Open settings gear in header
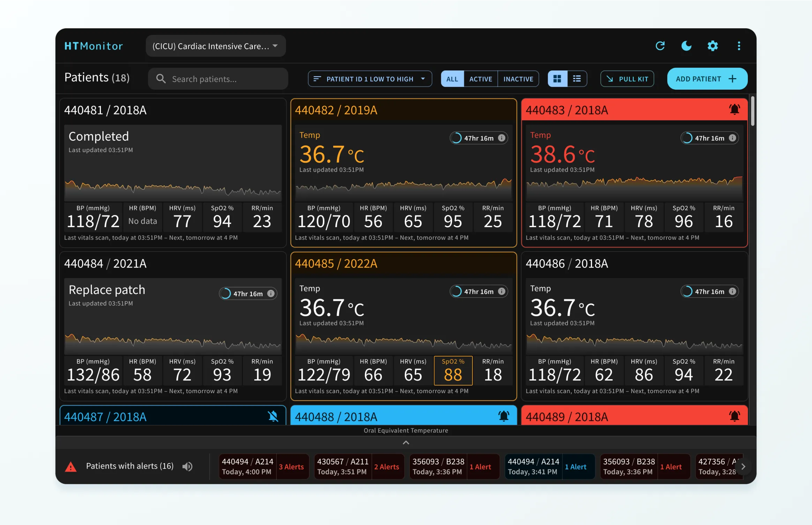The height and width of the screenshot is (525, 812). pyautogui.click(x=713, y=46)
